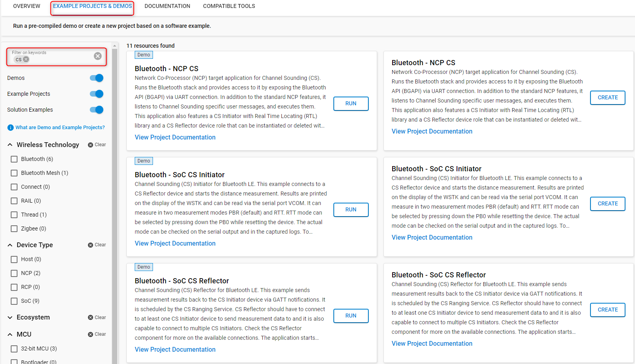
Task: Turn off the Demos toggle
Action: [97, 78]
